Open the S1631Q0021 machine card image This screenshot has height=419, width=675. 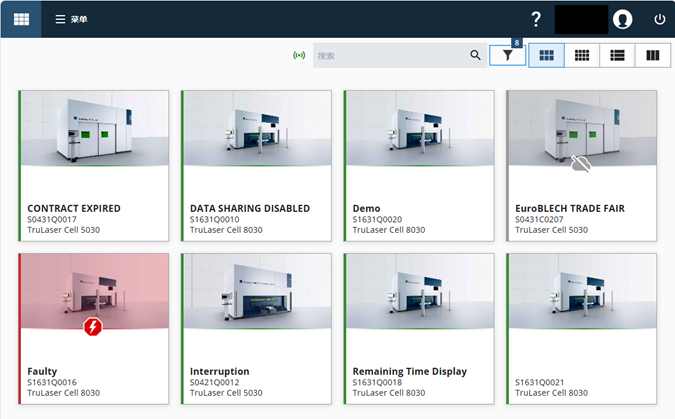point(583,291)
